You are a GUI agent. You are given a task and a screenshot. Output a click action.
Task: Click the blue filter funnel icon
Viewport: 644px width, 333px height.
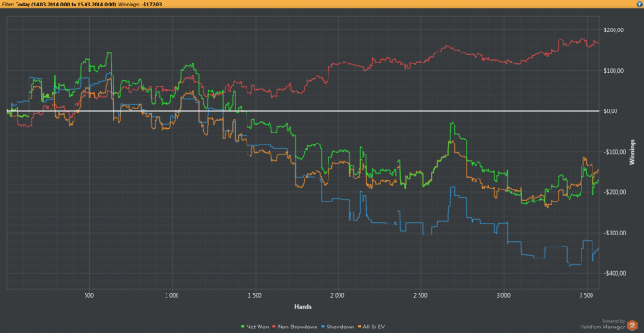click(x=639, y=4)
